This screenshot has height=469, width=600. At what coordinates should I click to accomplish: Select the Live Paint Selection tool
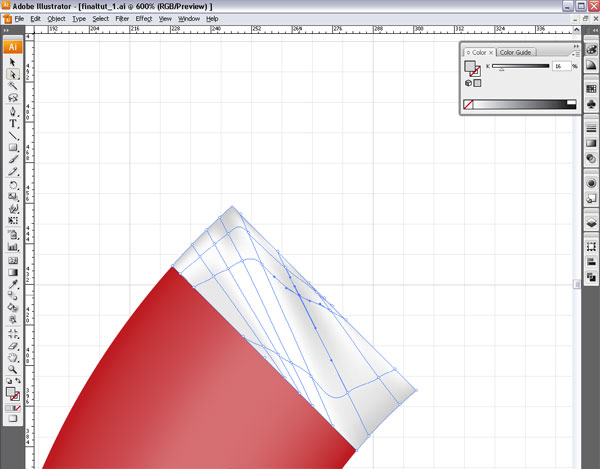pos(13,319)
